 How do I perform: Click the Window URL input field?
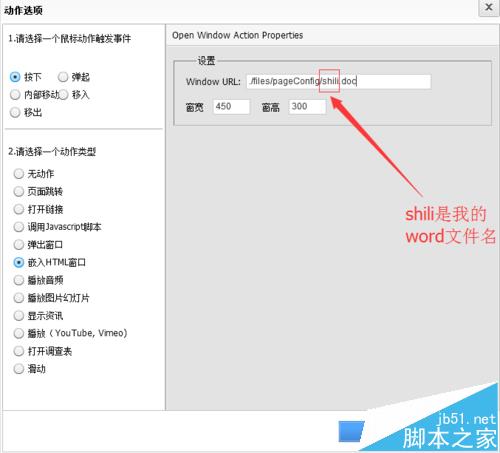(x=339, y=81)
